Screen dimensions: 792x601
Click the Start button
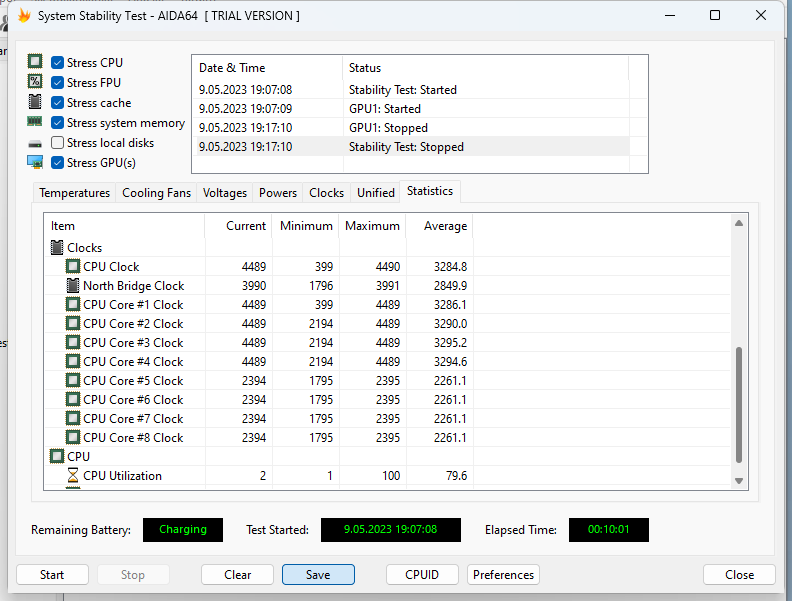(x=52, y=575)
